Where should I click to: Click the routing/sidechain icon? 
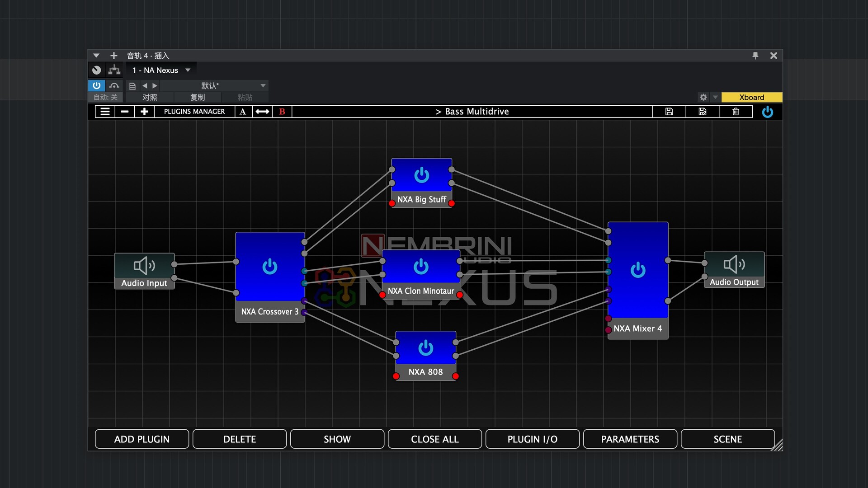(114, 70)
